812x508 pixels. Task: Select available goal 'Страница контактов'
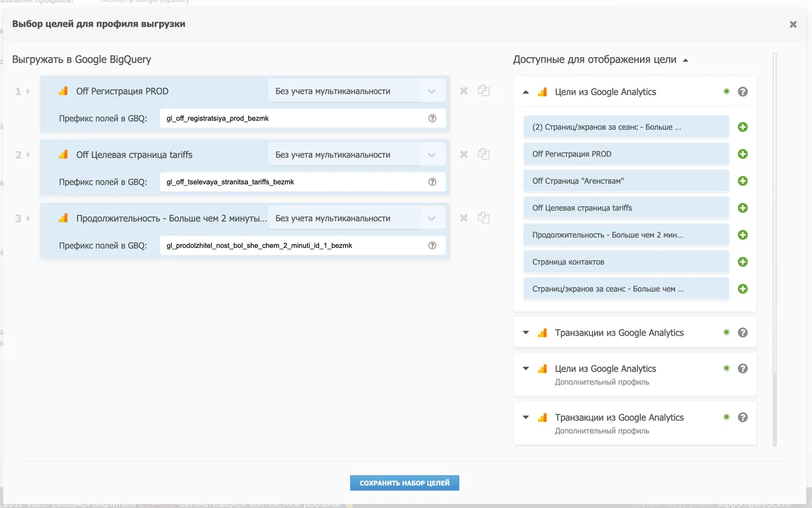(x=627, y=262)
